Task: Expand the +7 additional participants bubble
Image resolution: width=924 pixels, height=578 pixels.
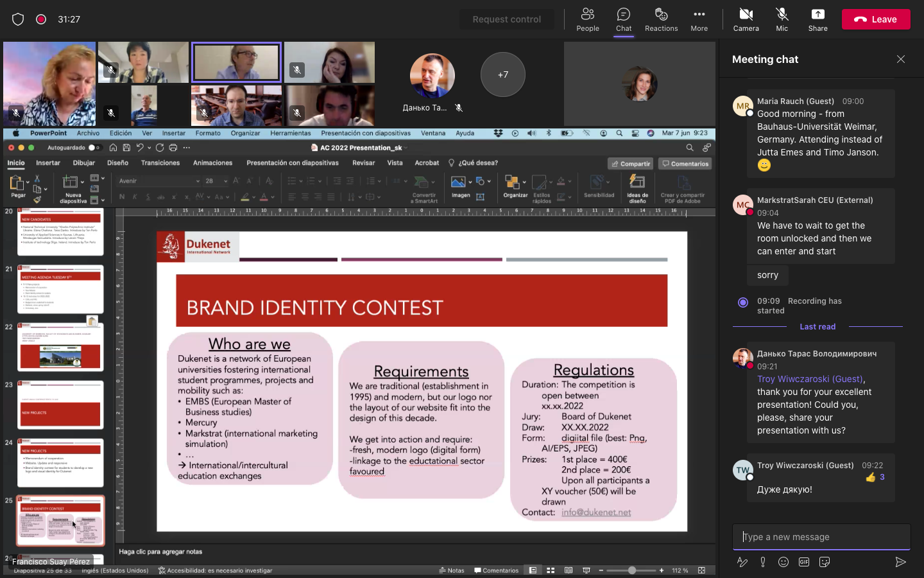Action: [x=502, y=74]
